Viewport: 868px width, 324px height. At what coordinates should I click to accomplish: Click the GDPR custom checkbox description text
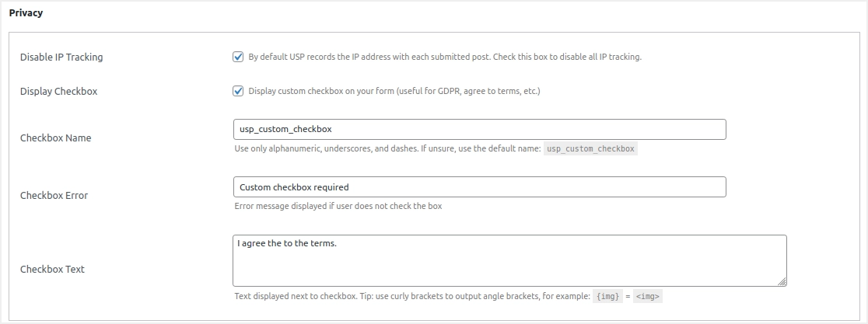coord(394,91)
